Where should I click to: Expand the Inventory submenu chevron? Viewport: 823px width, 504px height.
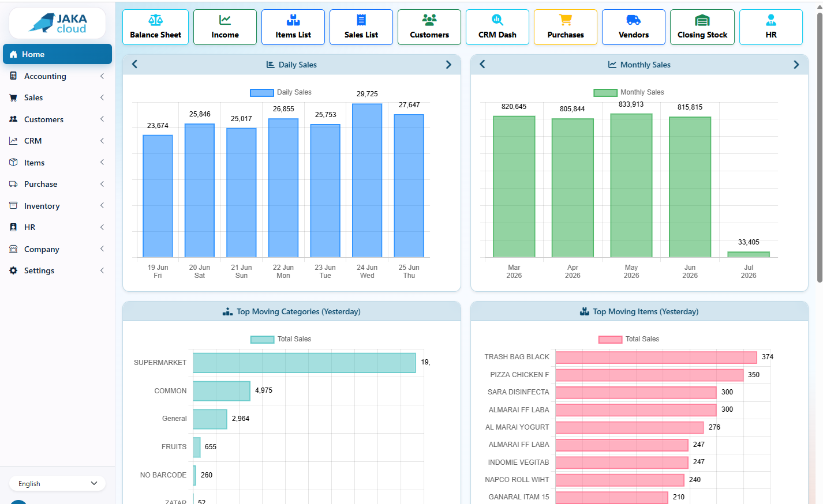(102, 206)
